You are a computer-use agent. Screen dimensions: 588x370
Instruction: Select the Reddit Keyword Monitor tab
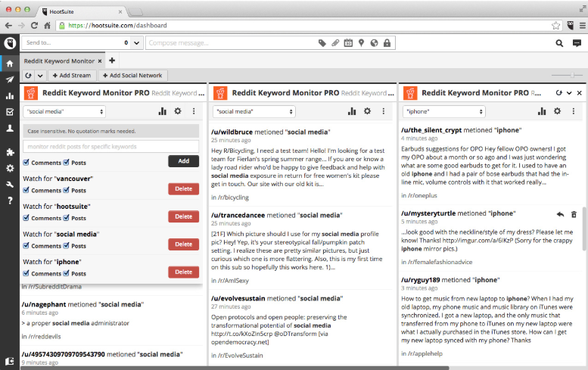click(x=59, y=61)
